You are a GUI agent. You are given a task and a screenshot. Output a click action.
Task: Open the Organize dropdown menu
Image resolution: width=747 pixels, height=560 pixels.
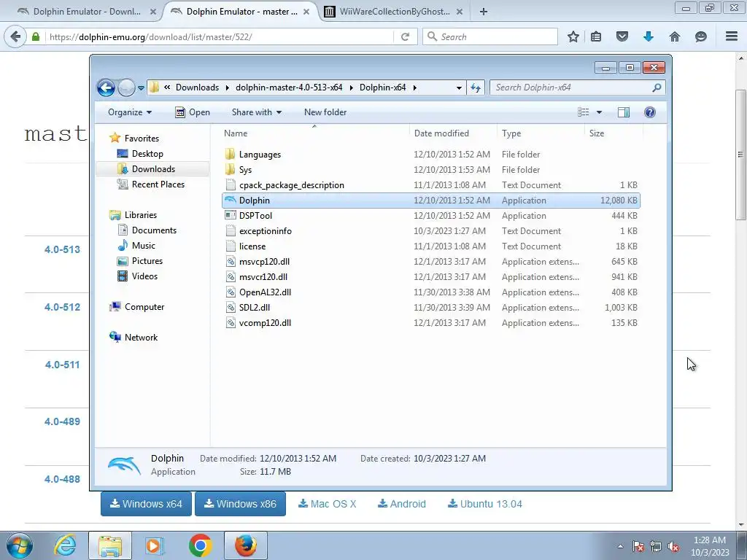pyautogui.click(x=130, y=112)
